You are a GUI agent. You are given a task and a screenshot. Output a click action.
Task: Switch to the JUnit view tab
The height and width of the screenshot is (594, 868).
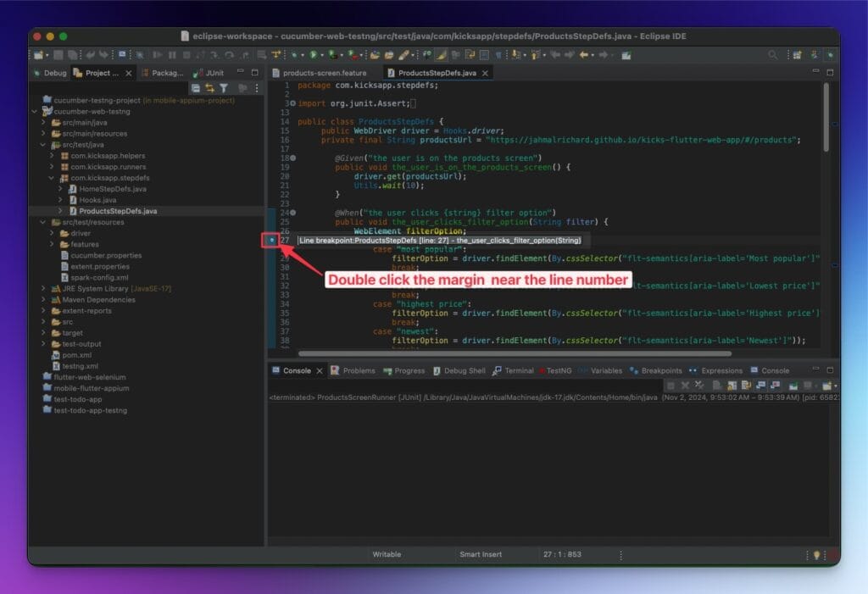pyautogui.click(x=209, y=73)
